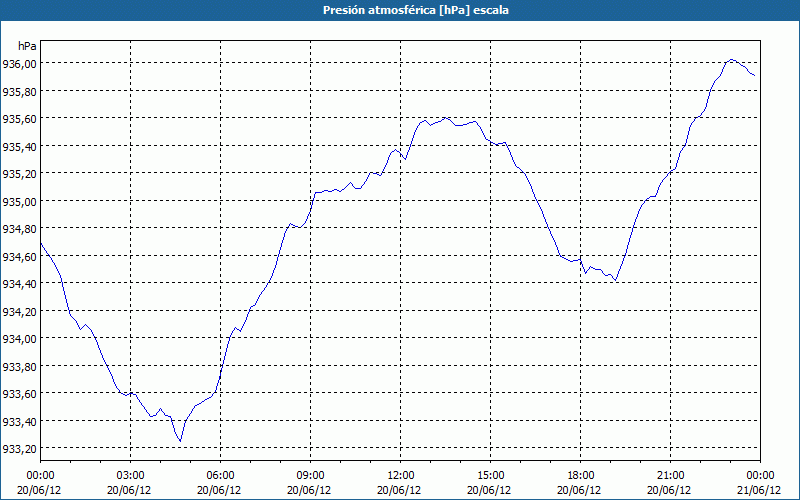The width and height of the screenshot is (800, 500).
Task: Click the 09:00 time axis label
Action: click(310, 476)
